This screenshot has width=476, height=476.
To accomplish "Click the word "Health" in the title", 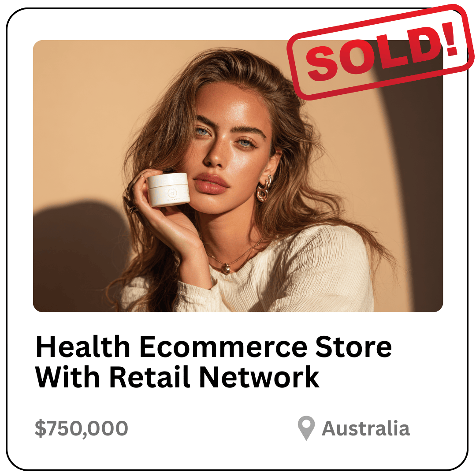I will tap(83, 346).
